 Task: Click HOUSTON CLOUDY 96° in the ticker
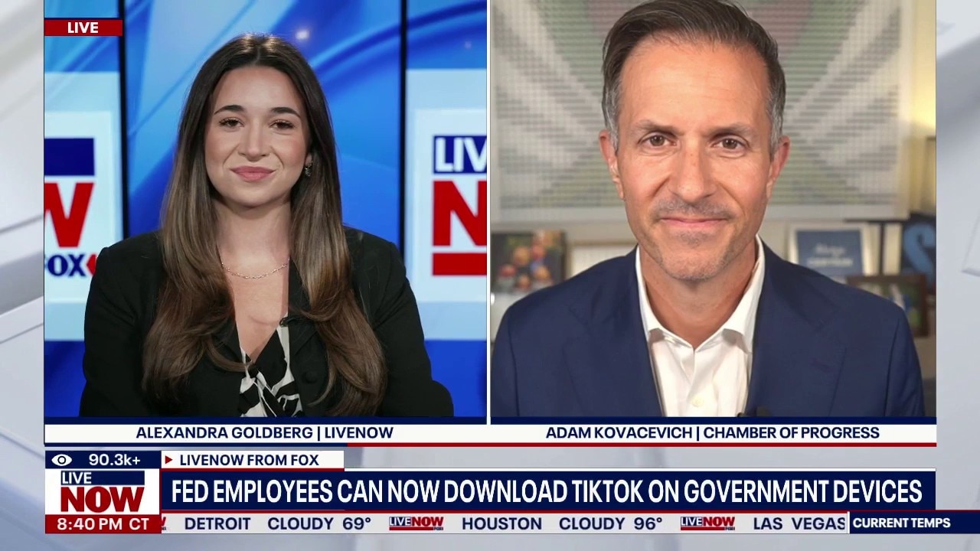pyautogui.click(x=562, y=524)
